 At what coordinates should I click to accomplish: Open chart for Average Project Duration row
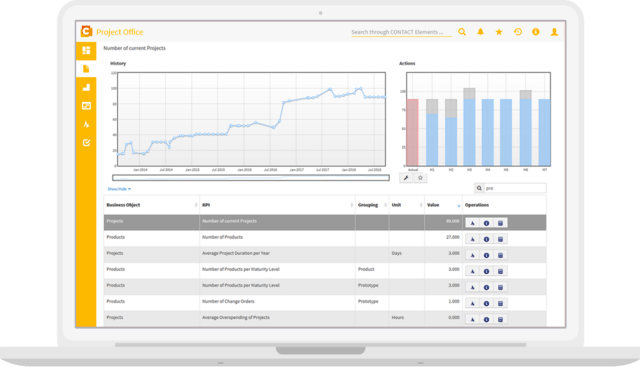coord(472,255)
